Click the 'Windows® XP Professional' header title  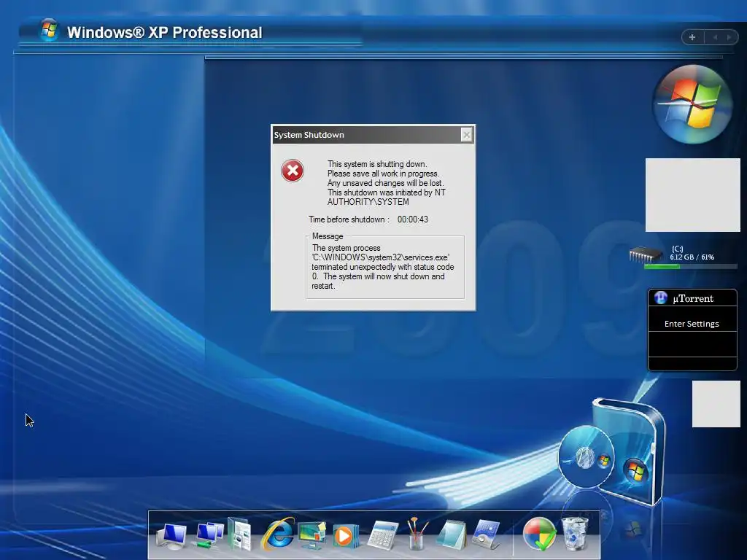pyautogui.click(x=165, y=32)
